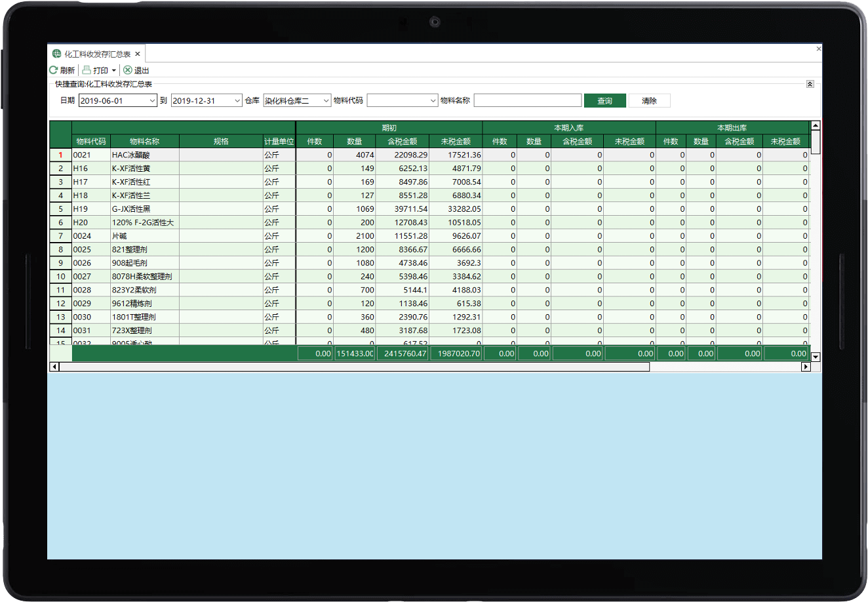Open the 仓库 染化料仓库二 dropdown

[x=326, y=101]
